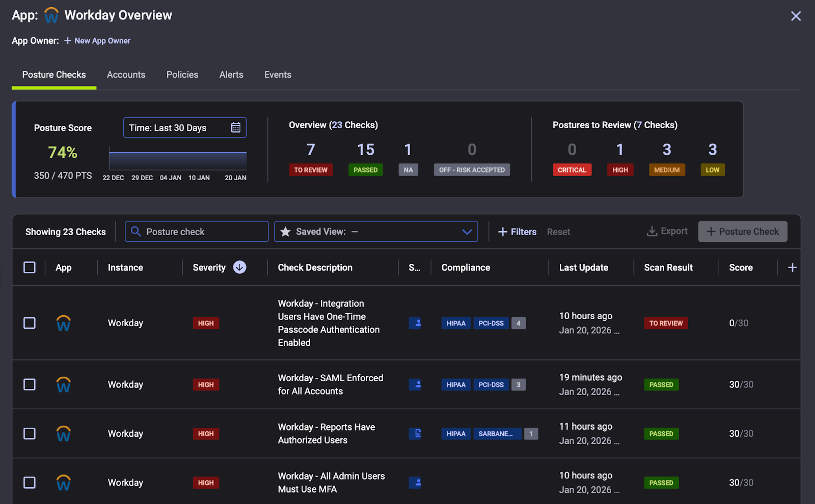
Task: Click the '0/30' score value
Action: (739, 323)
